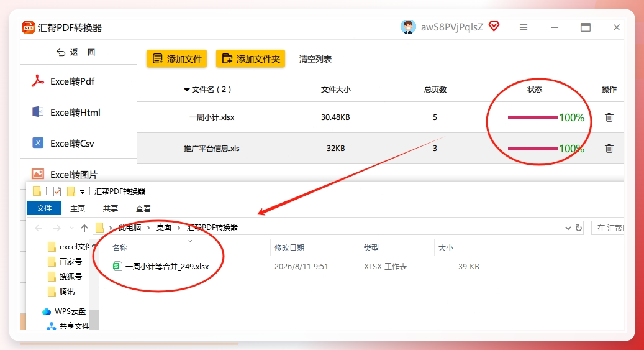Screen dimensions: 644x350
Task: Click the properties checkmark icon in Explorer title
Action: pos(57,191)
